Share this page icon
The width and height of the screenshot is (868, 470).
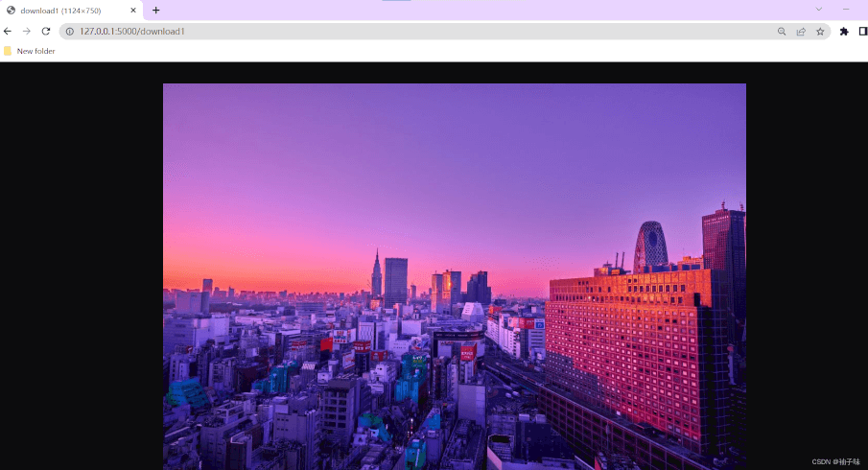801,32
